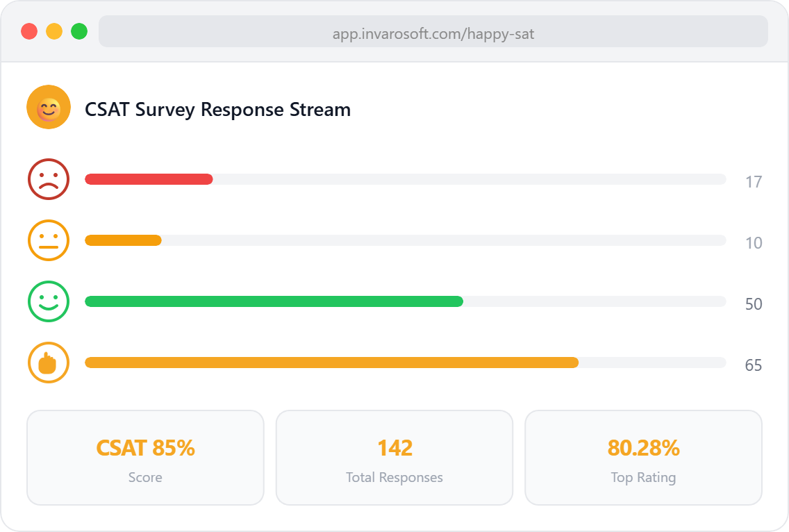Click the smiling emoji logo beside the title
Viewport: 789px width, 532px height.
coord(49,107)
